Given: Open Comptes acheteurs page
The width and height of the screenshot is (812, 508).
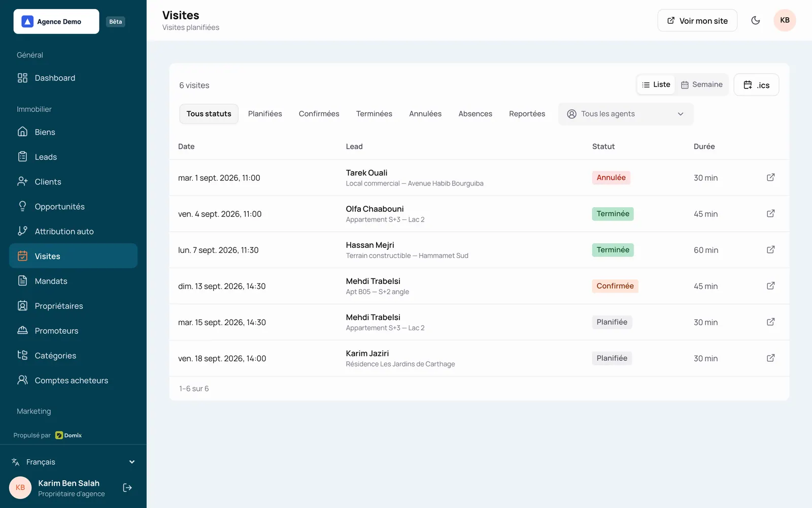Looking at the screenshot, I should point(73,380).
